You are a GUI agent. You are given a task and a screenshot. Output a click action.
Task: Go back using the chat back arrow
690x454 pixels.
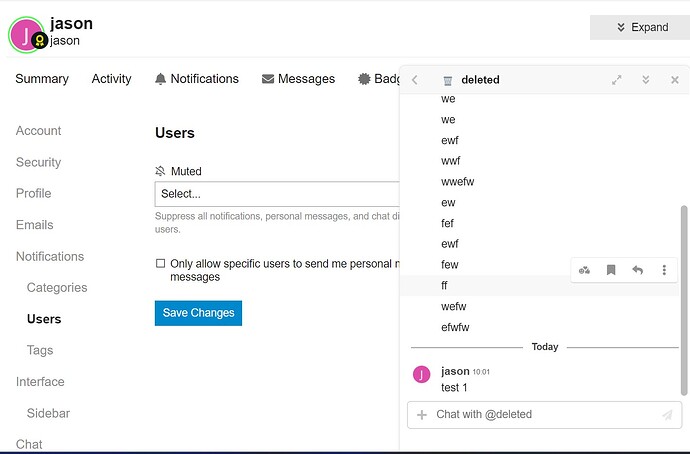[415, 80]
